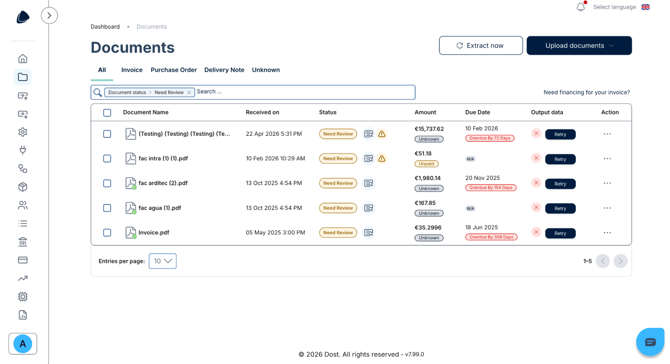
Task: Switch to the Unknown tab
Action: (266, 70)
